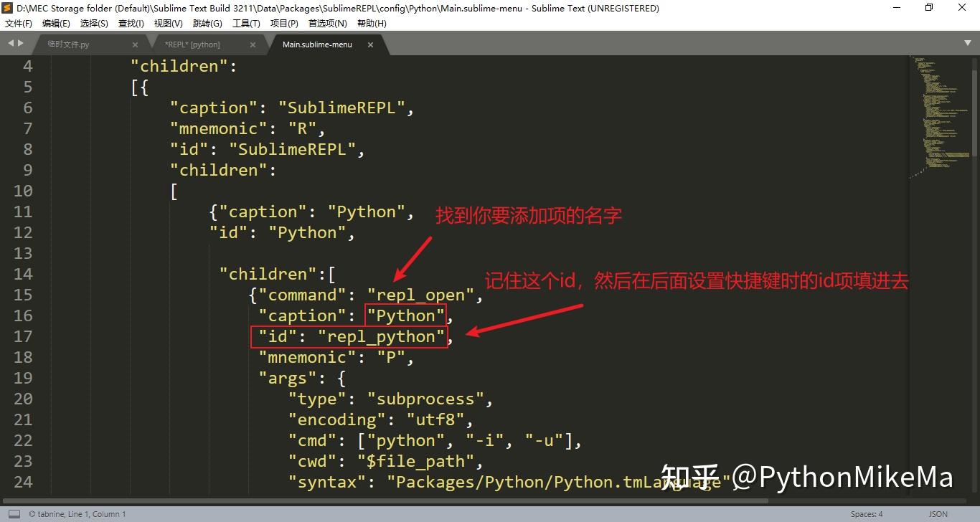The height and width of the screenshot is (522, 980).
Task: Close the Main.sublime-menu tab
Action: click(x=370, y=44)
